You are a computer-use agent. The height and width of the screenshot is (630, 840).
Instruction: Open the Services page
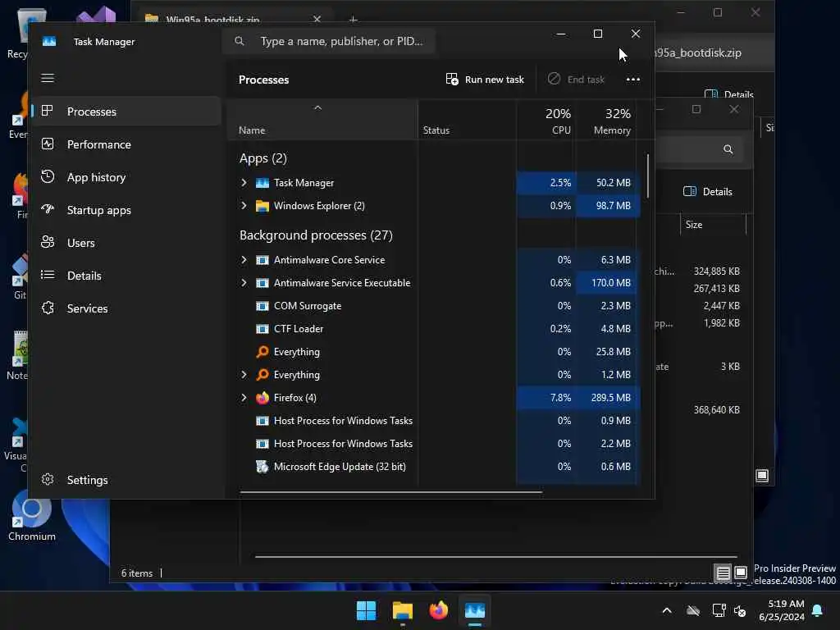pos(127,308)
